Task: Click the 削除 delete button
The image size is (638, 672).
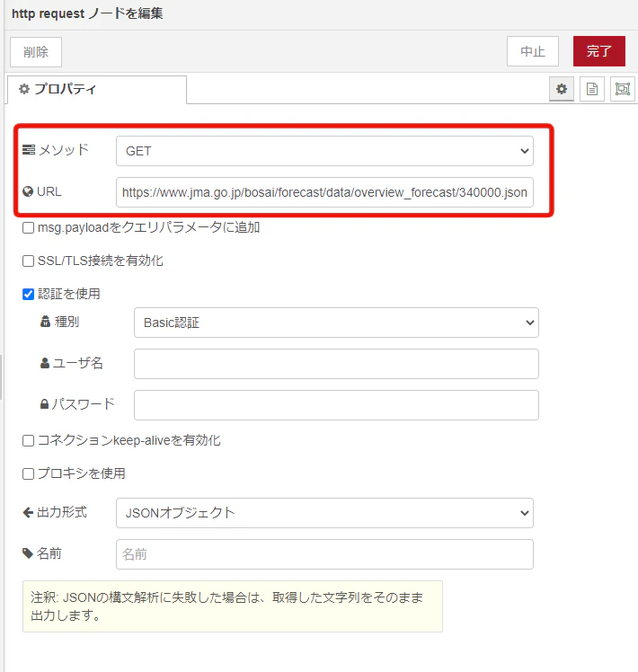Action: click(x=36, y=52)
